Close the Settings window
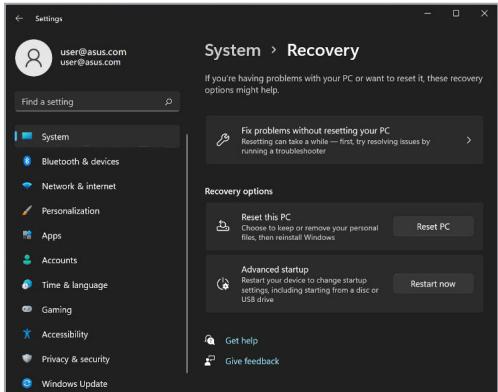Screen dimensions: 498x392 pos(484,13)
